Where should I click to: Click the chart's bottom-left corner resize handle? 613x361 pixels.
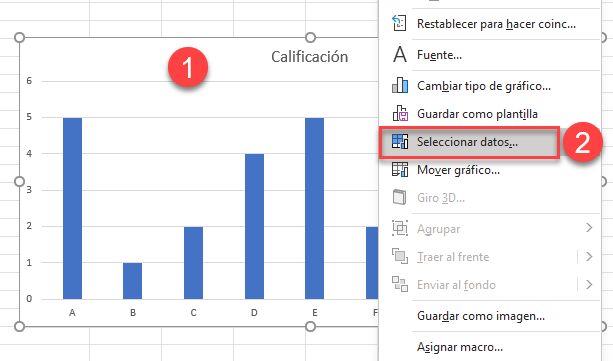19,326
